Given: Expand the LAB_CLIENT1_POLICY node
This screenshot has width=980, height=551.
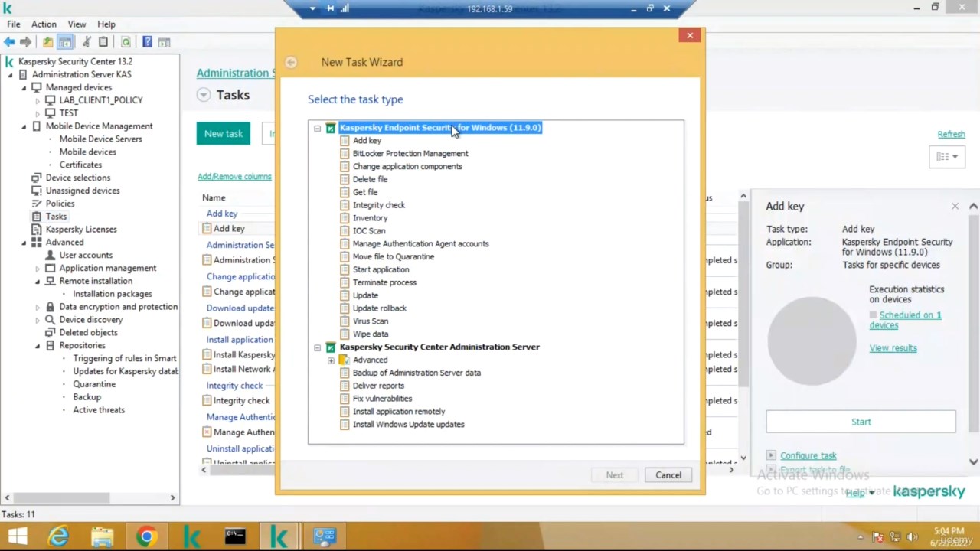Looking at the screenshot, I should pos(38,100).
